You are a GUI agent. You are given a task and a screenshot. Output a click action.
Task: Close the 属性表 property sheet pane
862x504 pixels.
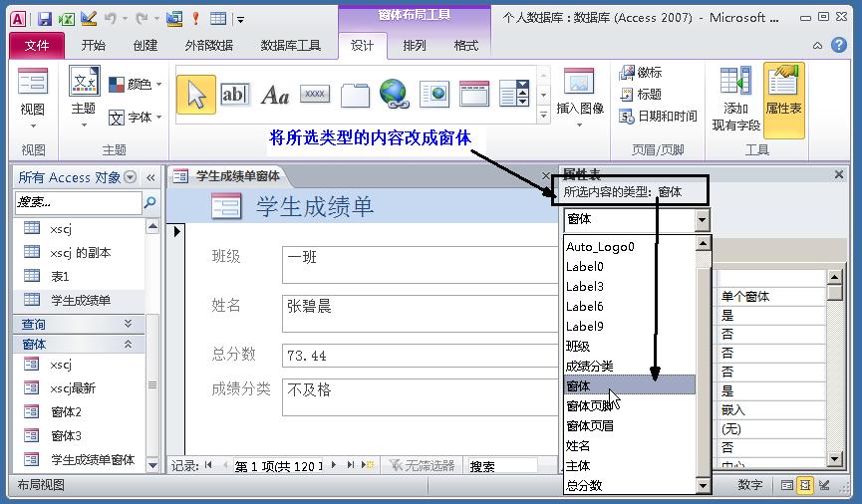(838, 174)
